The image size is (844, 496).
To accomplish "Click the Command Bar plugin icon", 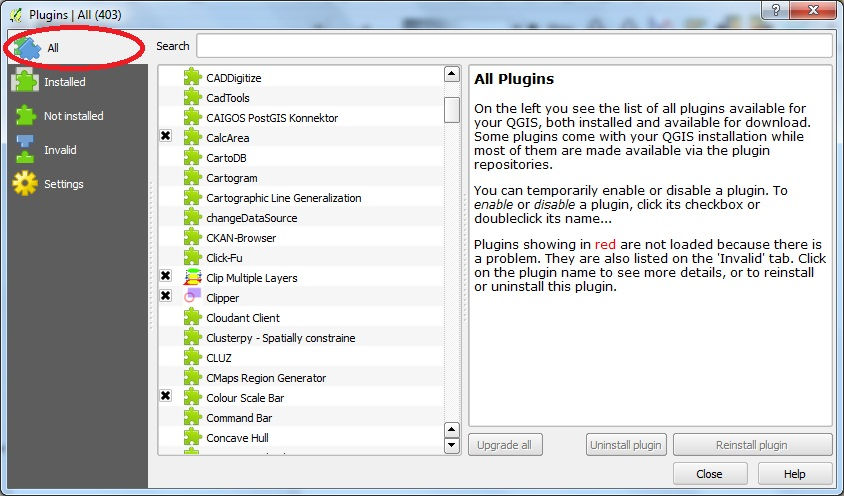I will pyautogui.click(x=192, y=417).
